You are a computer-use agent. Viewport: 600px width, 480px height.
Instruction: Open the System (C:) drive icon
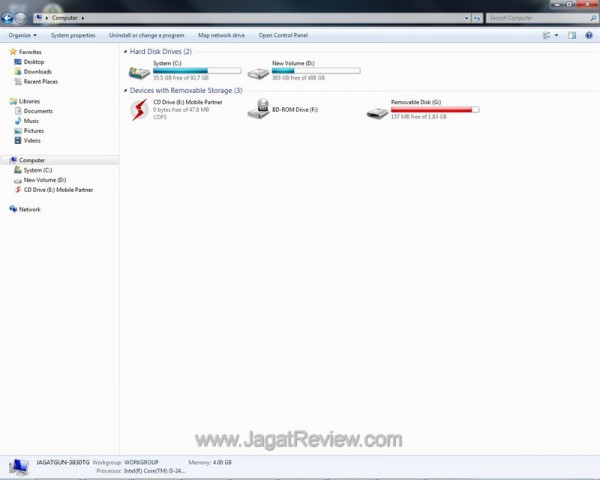(x=139, y=72)
